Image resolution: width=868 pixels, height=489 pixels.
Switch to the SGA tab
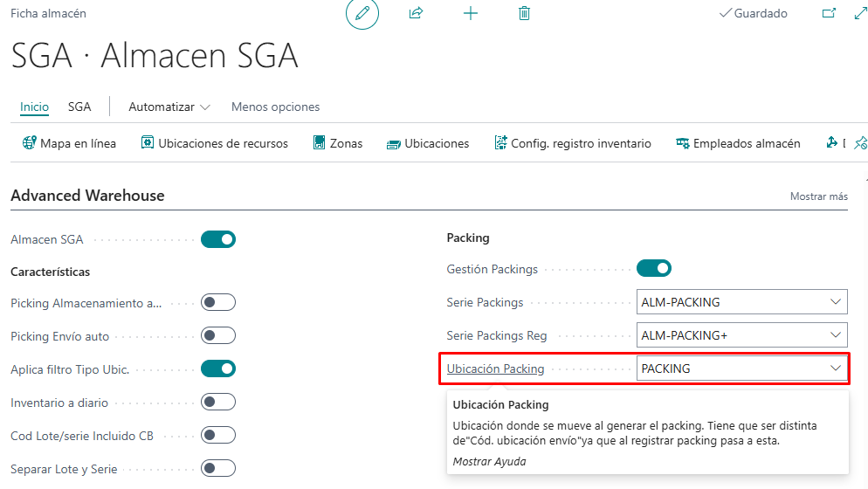point(79,107)
